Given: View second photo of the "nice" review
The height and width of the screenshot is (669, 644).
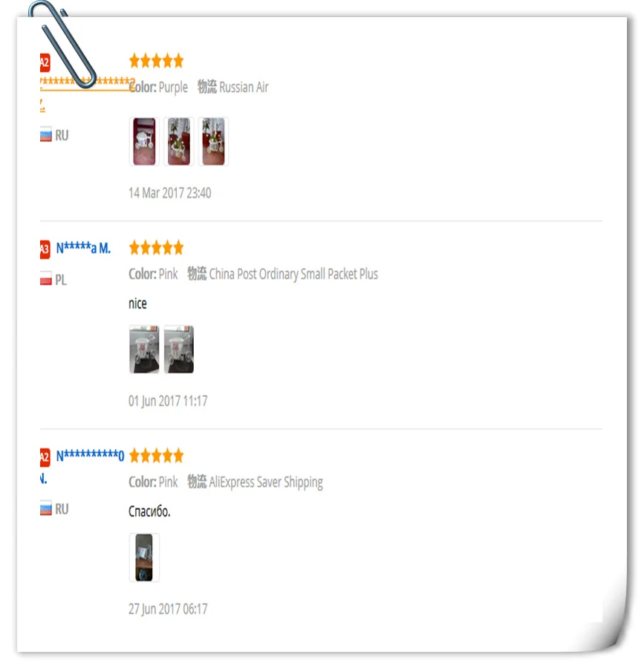Looking at the screenshot, I should coord(179,349).
